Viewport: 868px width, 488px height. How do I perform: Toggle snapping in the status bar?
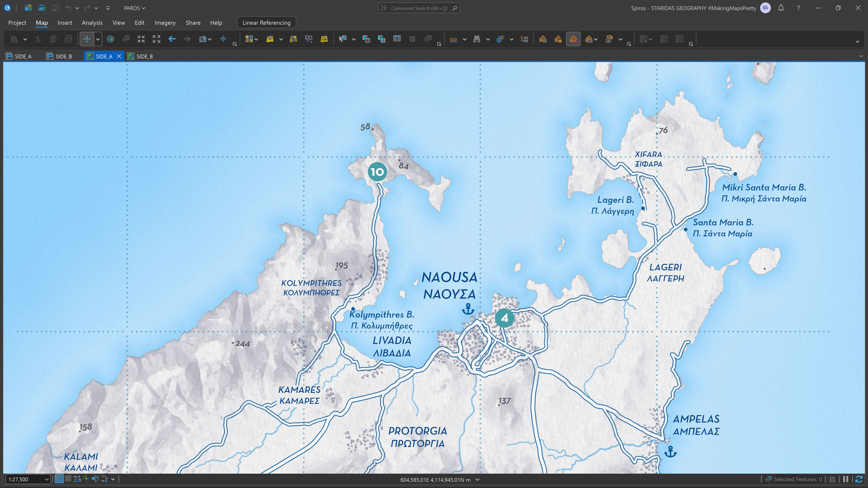pos(59,479)
